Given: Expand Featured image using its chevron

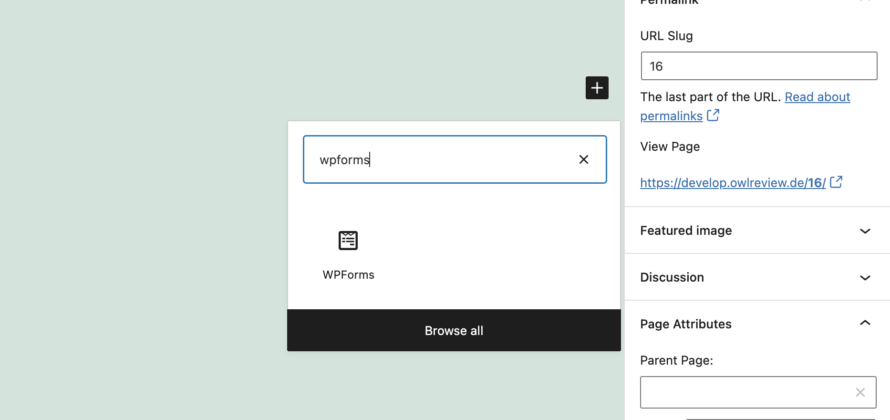Looking at the screenshot, I should [865, 231].
